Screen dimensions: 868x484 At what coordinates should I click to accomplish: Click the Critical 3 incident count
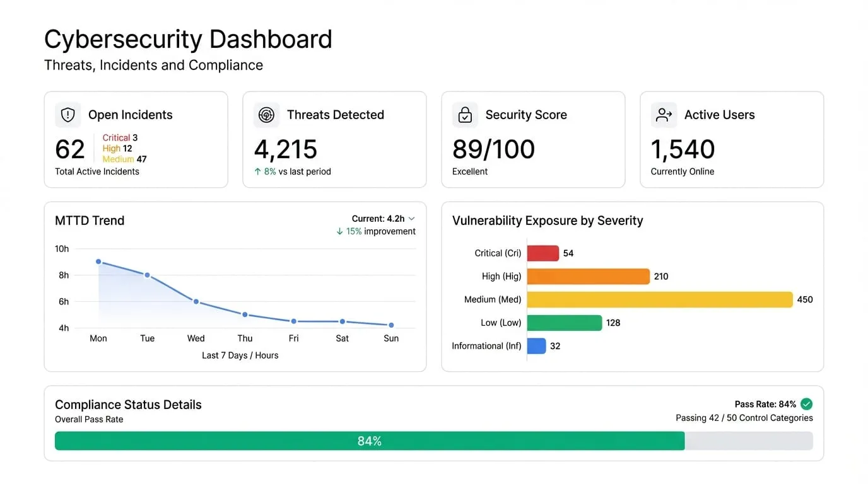coord(120,137)
